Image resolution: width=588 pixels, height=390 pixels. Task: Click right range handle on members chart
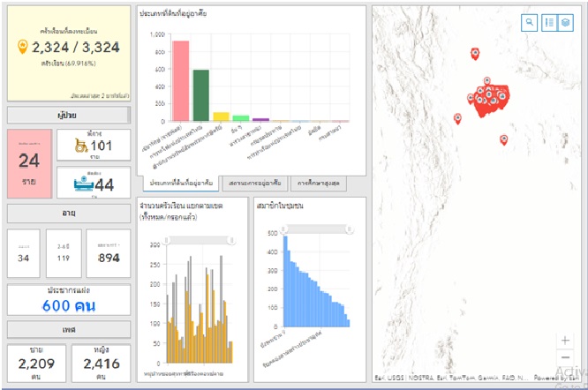[349, 229]
